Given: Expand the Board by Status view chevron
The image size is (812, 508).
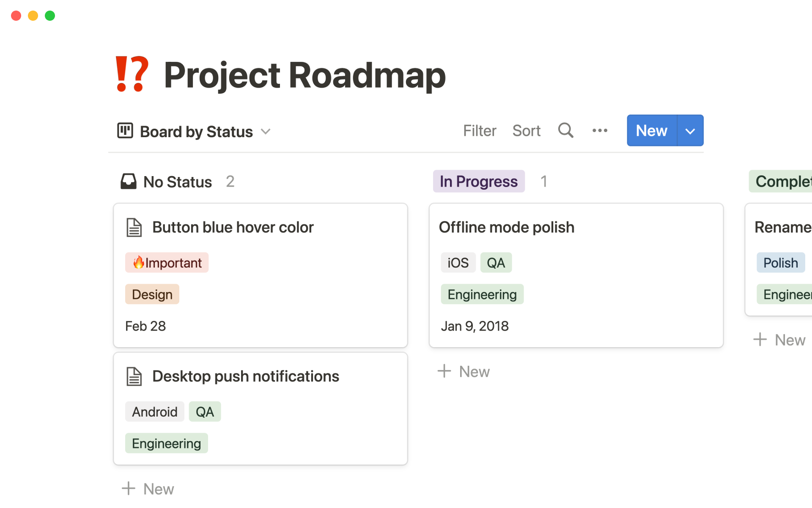Looking at the screenshot, I should 266,131.
